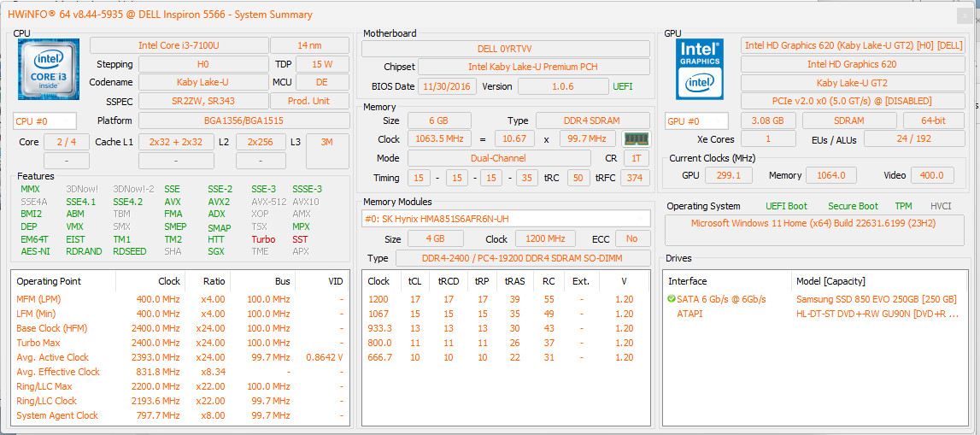The image size is (980, 435).
Task: Select the MFM (LPM) operating point row
Action: (180, 299)
